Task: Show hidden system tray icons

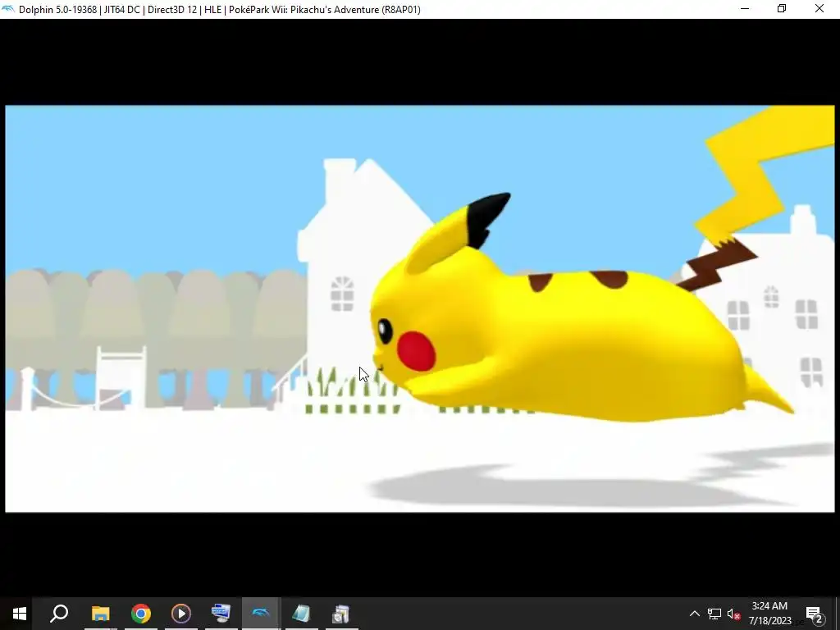Action: [694, 614]
